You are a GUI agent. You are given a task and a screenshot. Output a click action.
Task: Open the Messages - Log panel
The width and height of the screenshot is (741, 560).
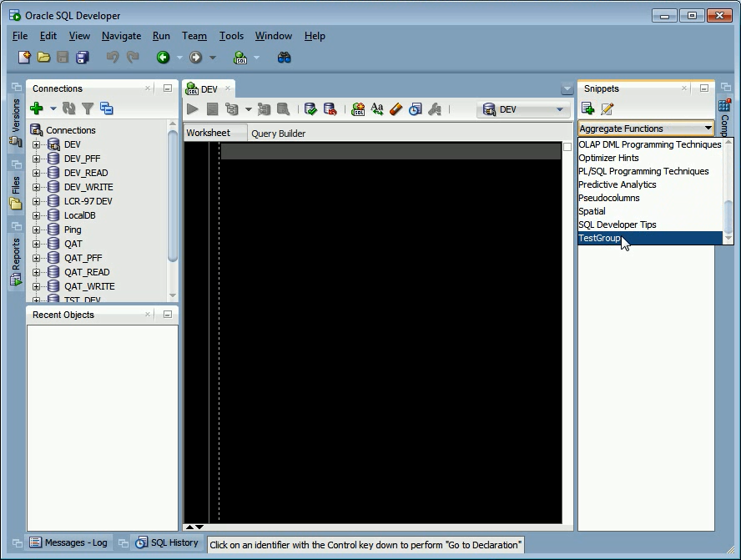click(69, 542)
